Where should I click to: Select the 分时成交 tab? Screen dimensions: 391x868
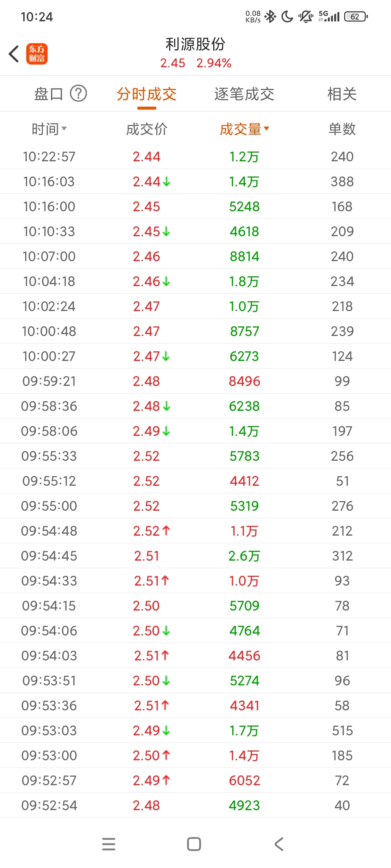(x=147, y=94)
